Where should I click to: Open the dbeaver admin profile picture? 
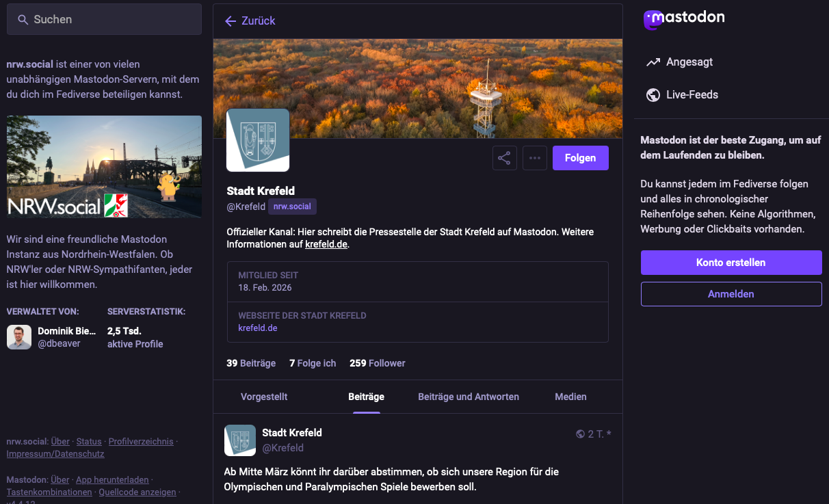(18, 336)
